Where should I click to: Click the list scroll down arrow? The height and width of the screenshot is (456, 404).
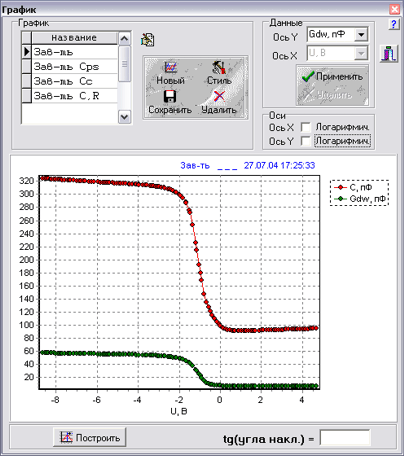pyautogui.click(x=124, y=117)
